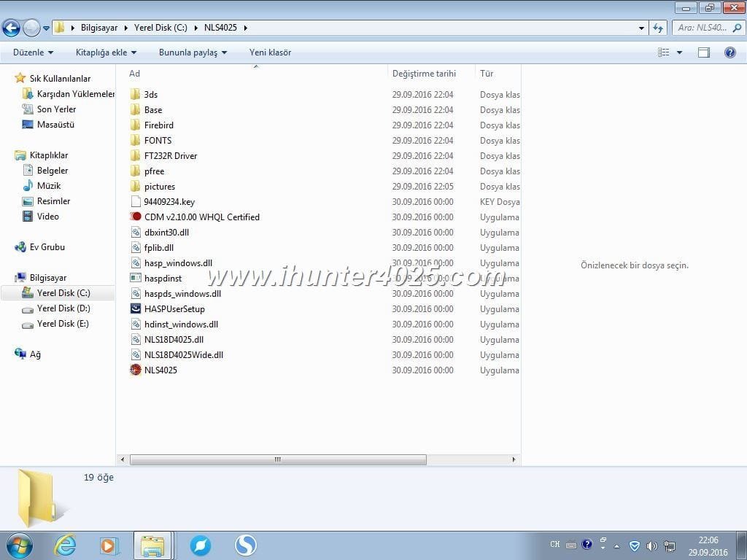Screen dimensions: 747x560
Task: Open the recent locations dropdown beside Forward
Action: point(46,28)
